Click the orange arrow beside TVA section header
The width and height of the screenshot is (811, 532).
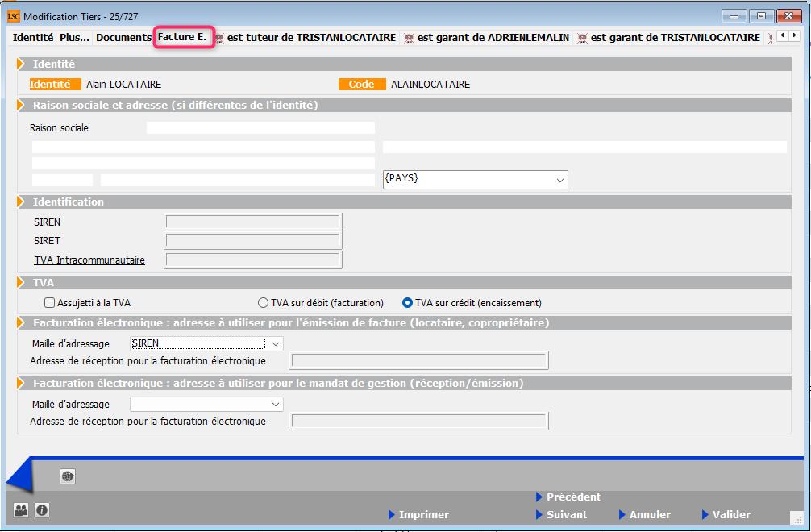click(21, 283)
